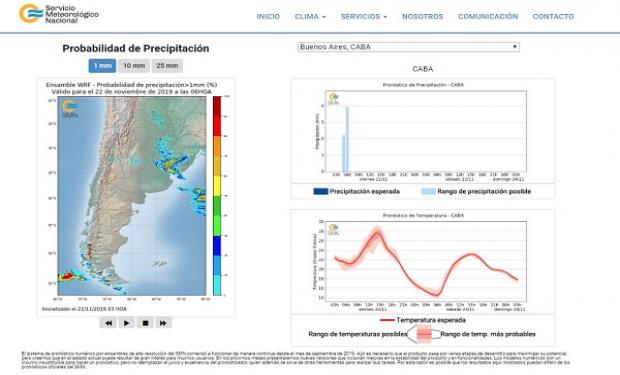Click the Ensamble WRF map title text
The width and height of the screenshot is (620, 375).
pos(132,88)
